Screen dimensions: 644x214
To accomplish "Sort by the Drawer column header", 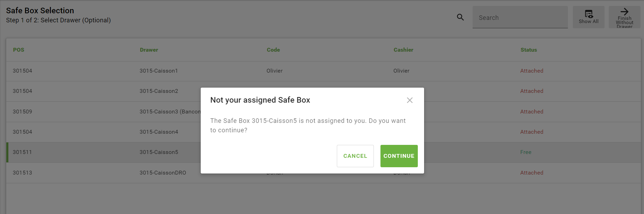I will (149, 50).
